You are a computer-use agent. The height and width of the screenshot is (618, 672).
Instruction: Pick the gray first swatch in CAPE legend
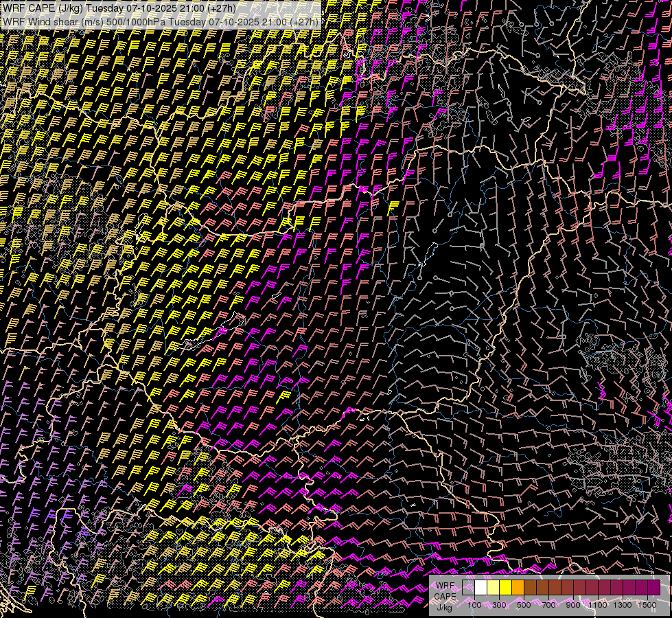469,587
